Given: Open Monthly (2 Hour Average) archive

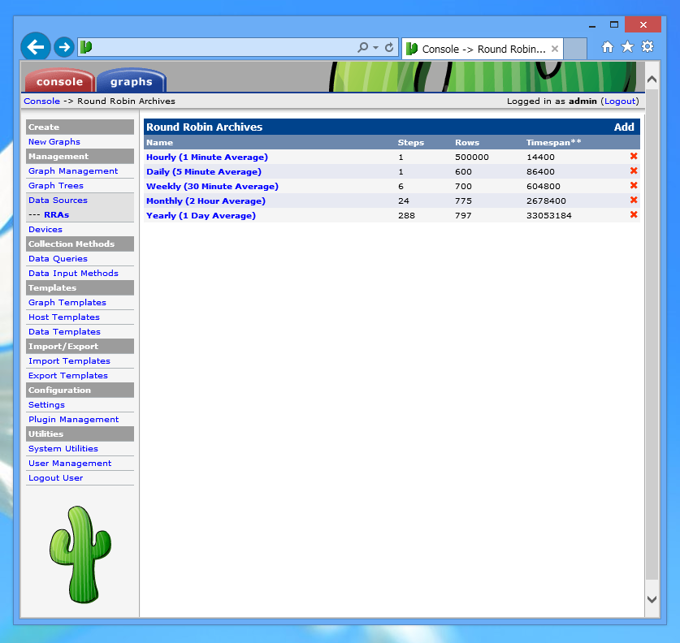Looking at the screenshot, I should pyautogui.click(x=206, y=201).
